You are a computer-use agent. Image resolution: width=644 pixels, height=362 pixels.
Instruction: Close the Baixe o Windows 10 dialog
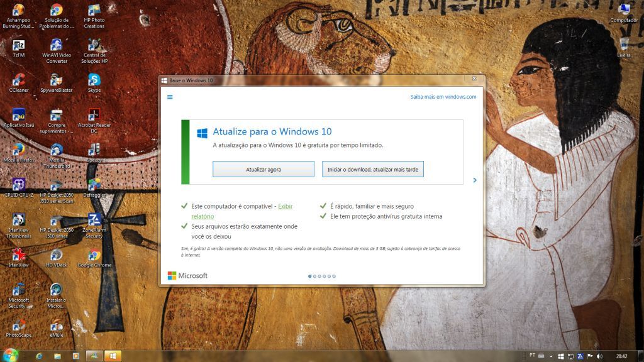point(474,79)
